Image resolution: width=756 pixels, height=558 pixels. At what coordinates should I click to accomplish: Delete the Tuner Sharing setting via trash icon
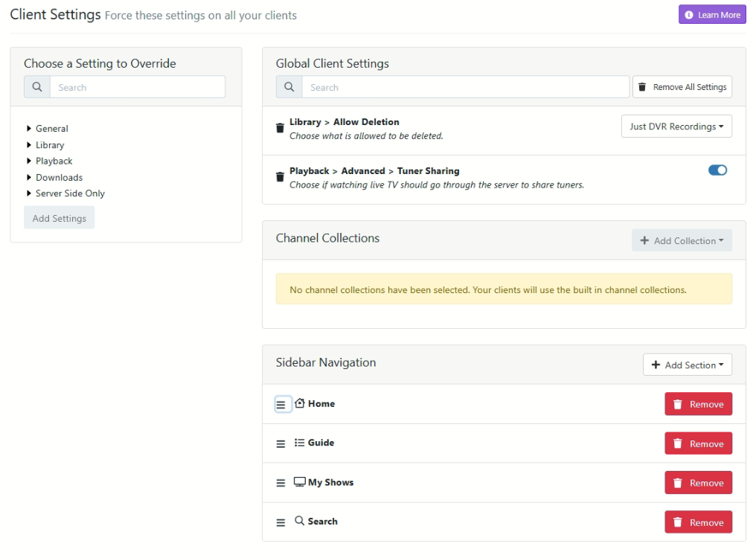[280, 177]
